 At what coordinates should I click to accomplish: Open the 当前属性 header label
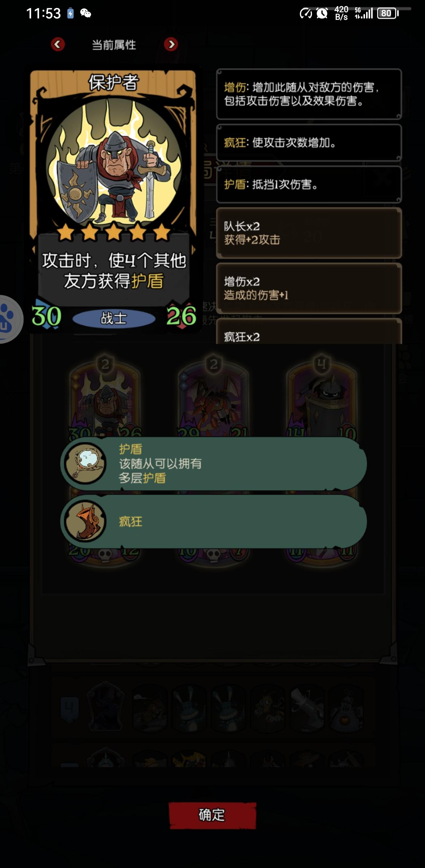click(x=114, y=45)
